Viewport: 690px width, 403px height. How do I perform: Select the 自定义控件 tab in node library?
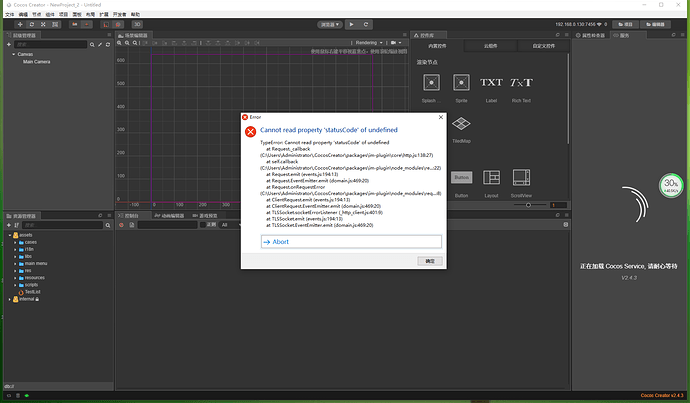click(x=543, y=46)
